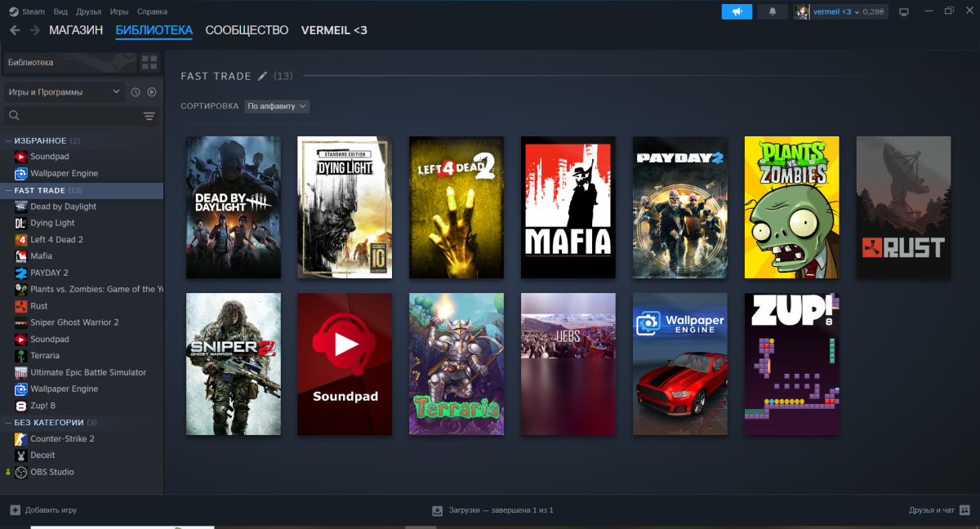Click Друзья и чат label

pos(931,510)
